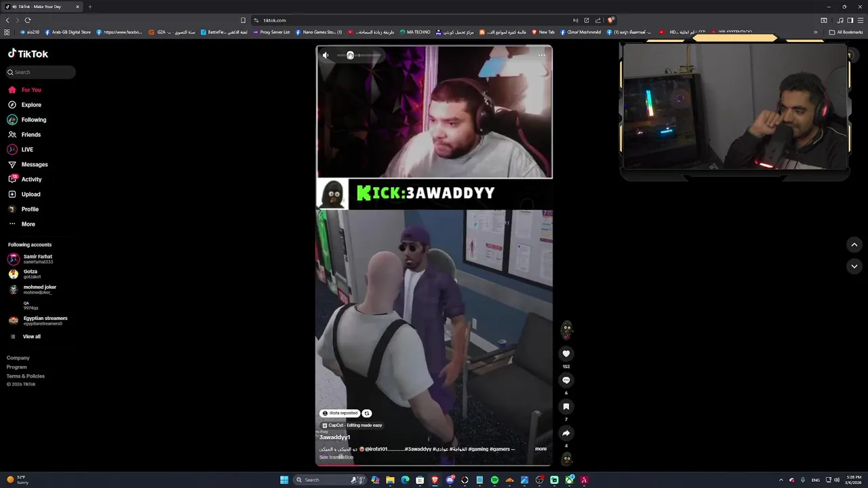Screen dimensions: 868x488
Task: Go to the next video with down arrow
Action: pos(854,266)
